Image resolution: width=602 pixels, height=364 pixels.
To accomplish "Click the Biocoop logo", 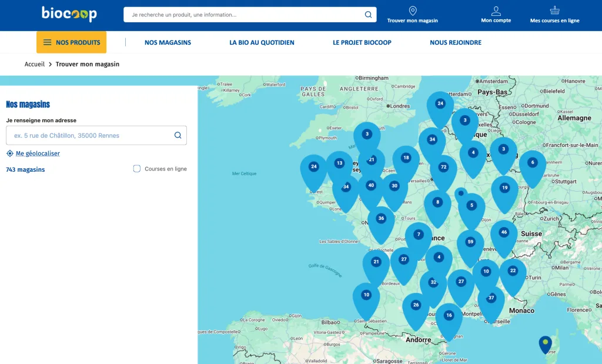I will 69,14.
